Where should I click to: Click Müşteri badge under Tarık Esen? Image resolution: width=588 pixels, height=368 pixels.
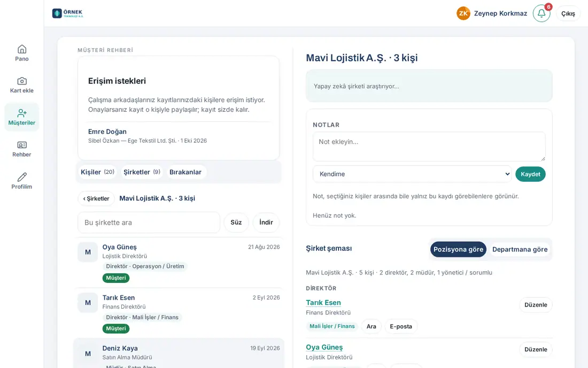pos(116,328)
